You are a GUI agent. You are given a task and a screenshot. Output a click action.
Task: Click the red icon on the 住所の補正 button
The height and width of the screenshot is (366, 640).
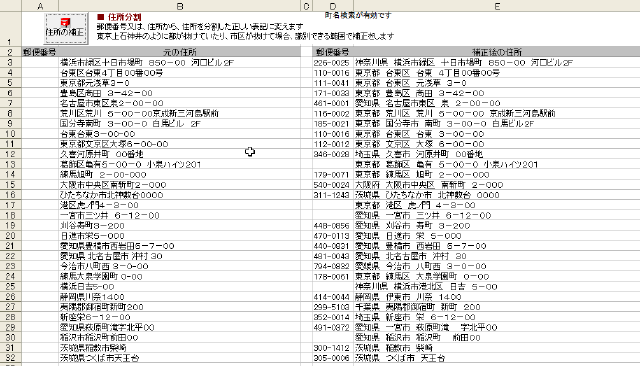(x=65, y=22)
